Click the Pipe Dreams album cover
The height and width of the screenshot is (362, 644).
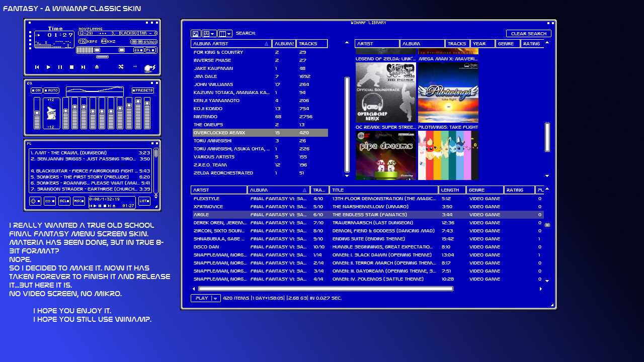click(386, 155)
